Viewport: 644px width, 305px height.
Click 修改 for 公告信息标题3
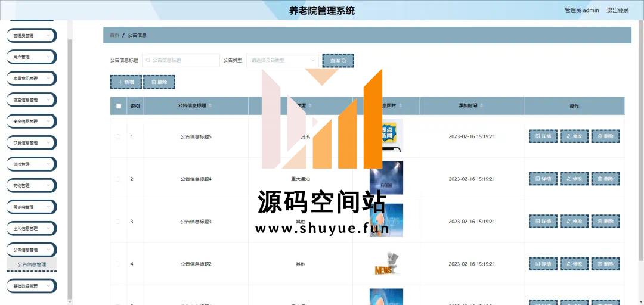tap(574, 222)
